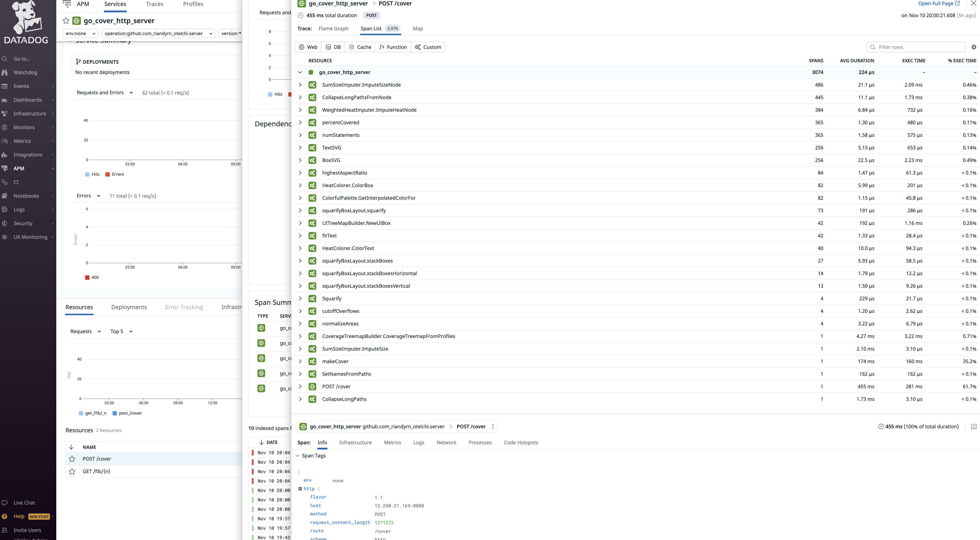The width and height of the screenshot is (980, 540).
Task: Click the Watchdog sidebar icon
Action: pyautogui.click(x=5, y=72)
